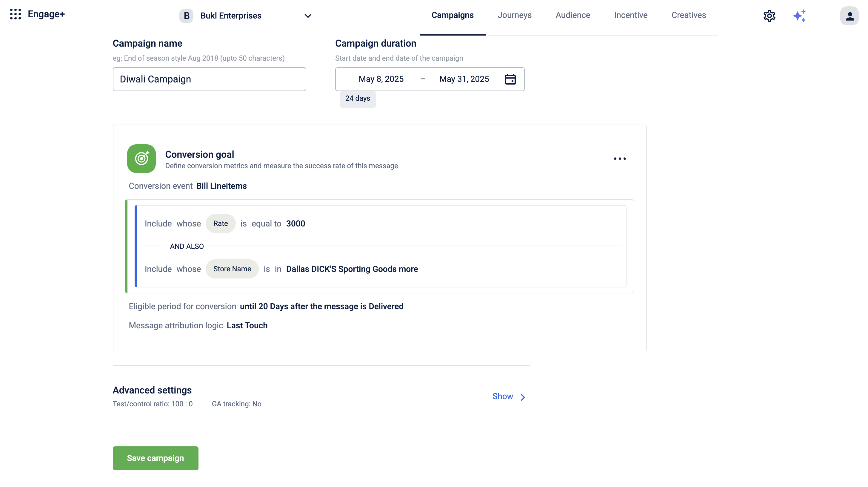This screenshot has height=487, width=868.
Task: Open the calendar date picker icon
Action: tap(510, 79)
